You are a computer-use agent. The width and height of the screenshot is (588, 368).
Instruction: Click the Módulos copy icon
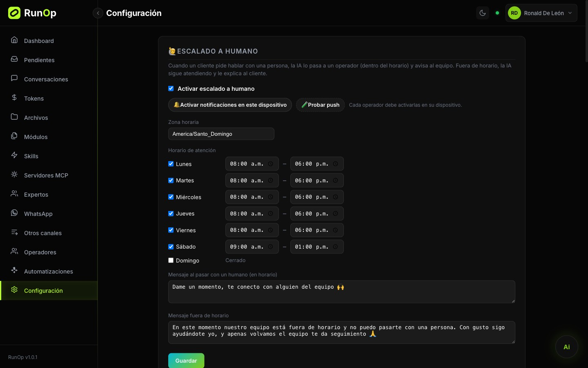[x=14, y=136]
